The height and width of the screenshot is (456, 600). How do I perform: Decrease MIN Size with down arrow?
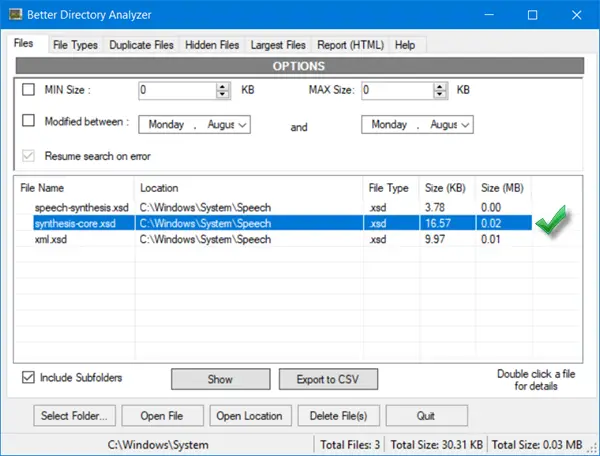[x=222, y=95]
